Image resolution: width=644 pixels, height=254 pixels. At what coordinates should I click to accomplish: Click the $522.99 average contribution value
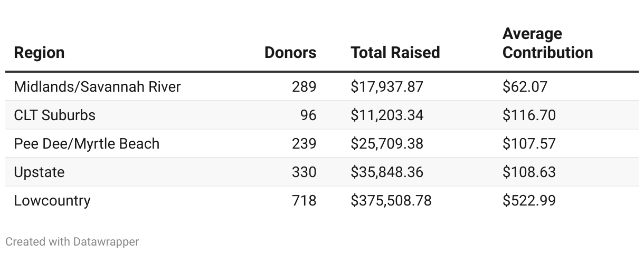point(529,200)
